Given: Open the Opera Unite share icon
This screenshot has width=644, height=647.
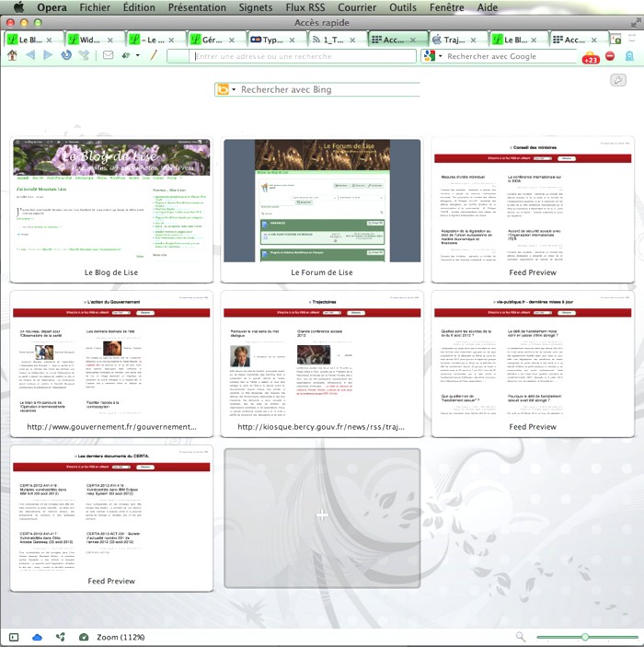Looking at the screenshot, I should (61, 637).
